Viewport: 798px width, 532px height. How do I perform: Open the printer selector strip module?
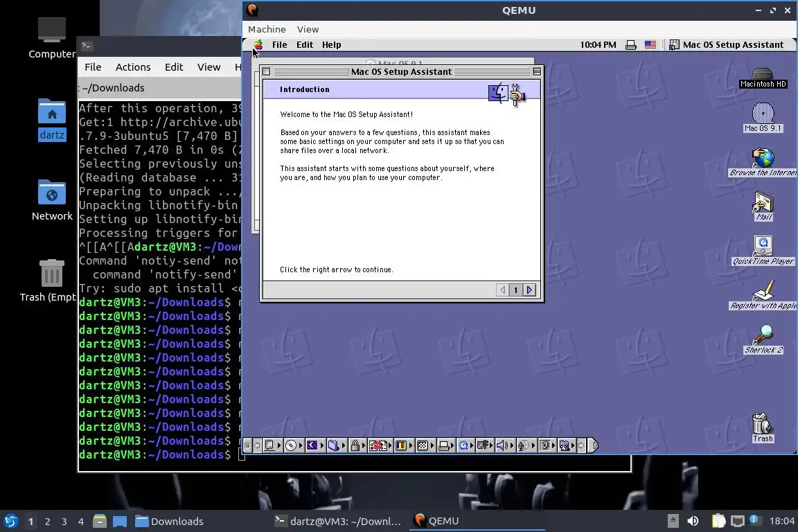click(x=446, y=445)
